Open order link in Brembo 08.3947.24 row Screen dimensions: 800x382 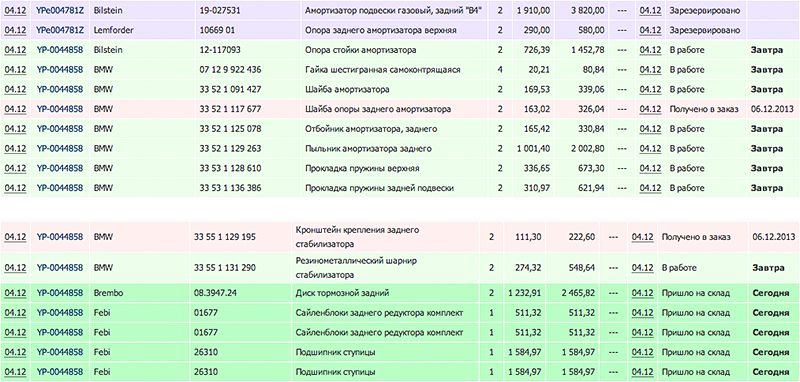coord(60,293)
